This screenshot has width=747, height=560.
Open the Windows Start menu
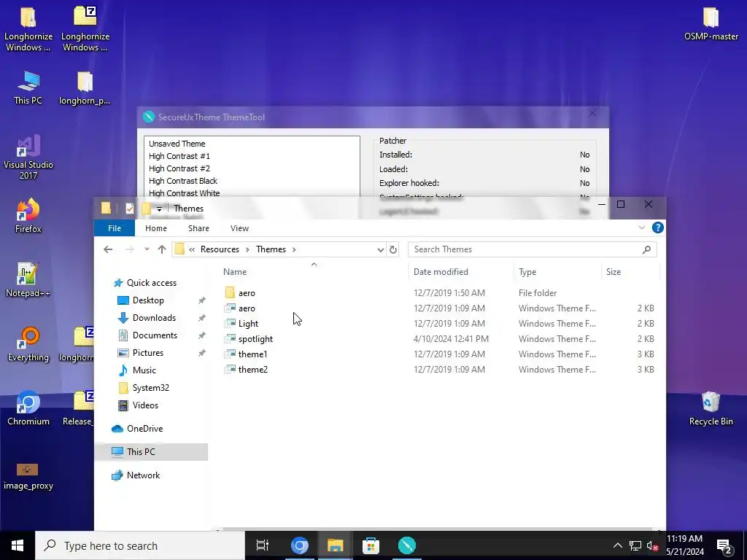(x=18, y=545)
